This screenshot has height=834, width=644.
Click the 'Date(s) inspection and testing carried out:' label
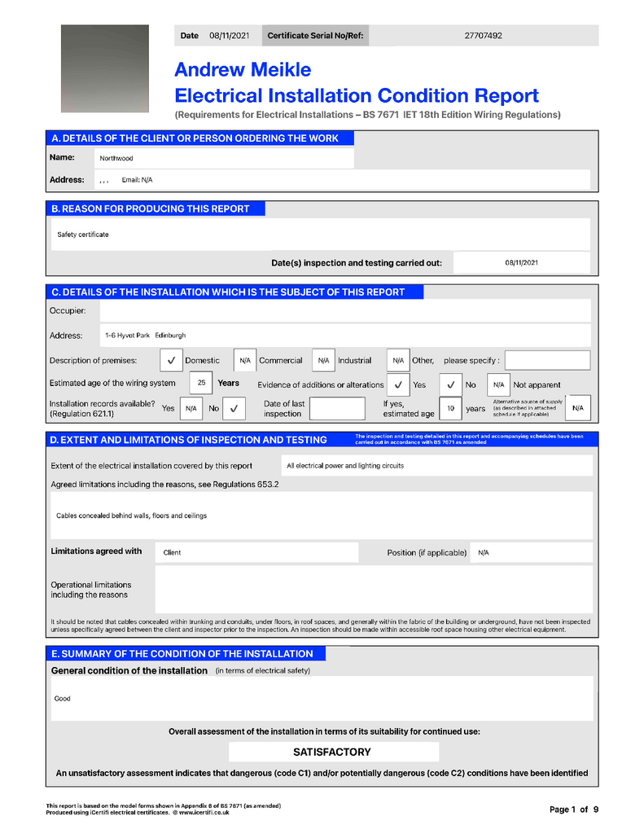pyautogui.click(x=357, y=263)
